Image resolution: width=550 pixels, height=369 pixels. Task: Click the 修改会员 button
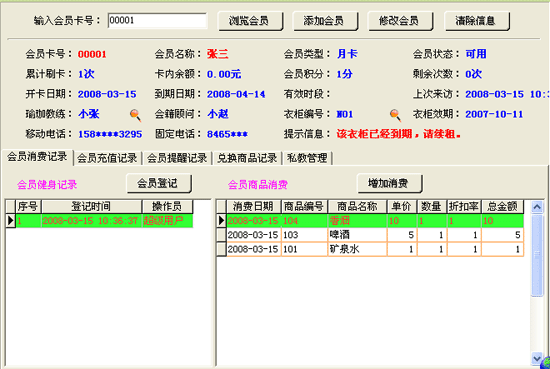400,21
